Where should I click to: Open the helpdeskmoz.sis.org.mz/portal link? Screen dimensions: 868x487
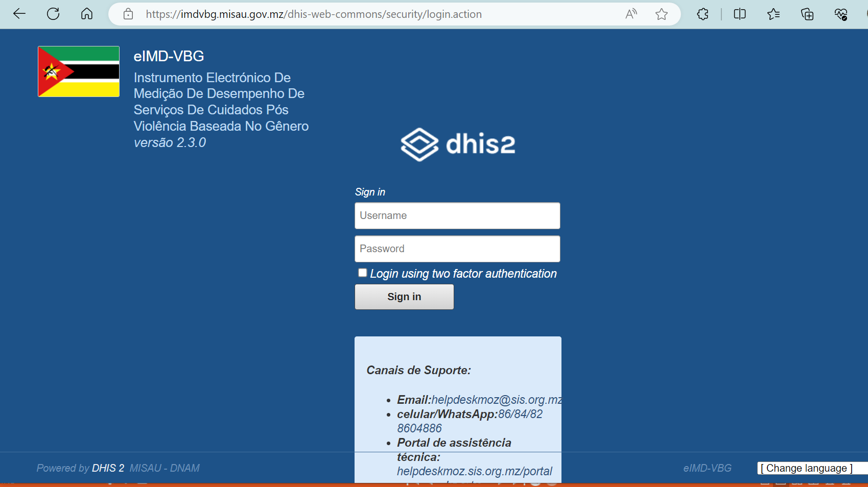[x=474, y=471]
